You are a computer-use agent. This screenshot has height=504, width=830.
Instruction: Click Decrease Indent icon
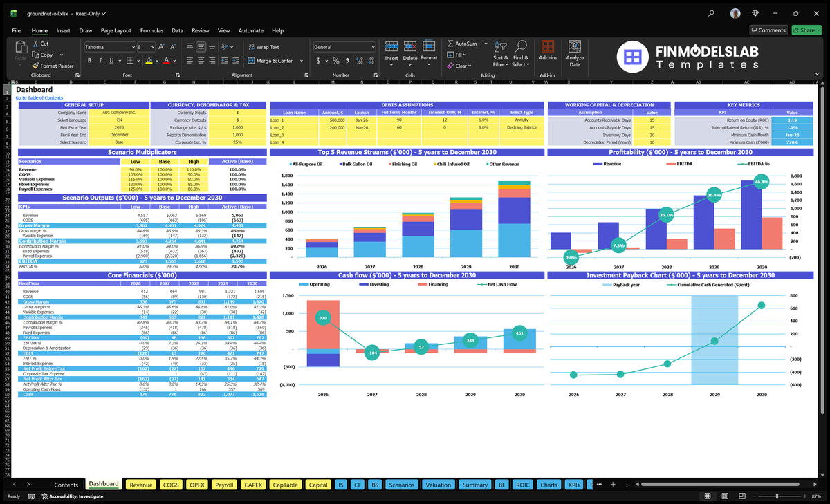[225, 61]
